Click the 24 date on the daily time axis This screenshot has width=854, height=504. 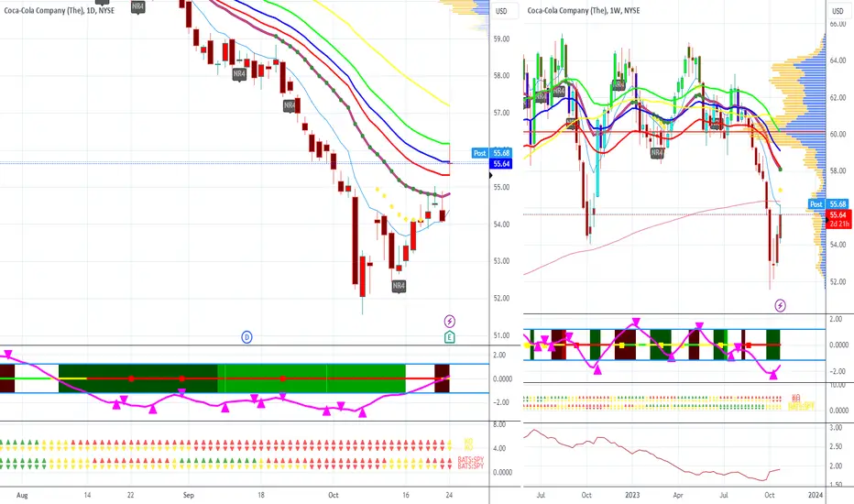coord(449,495)
